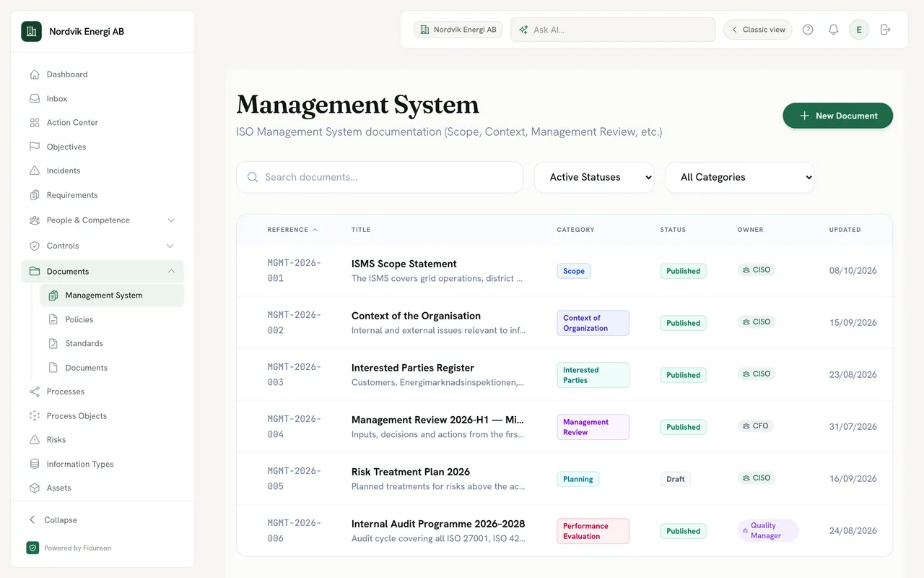924x578 pixels.
Task: Click the Process Objects dashed icon
Action: tap(35, 416)
